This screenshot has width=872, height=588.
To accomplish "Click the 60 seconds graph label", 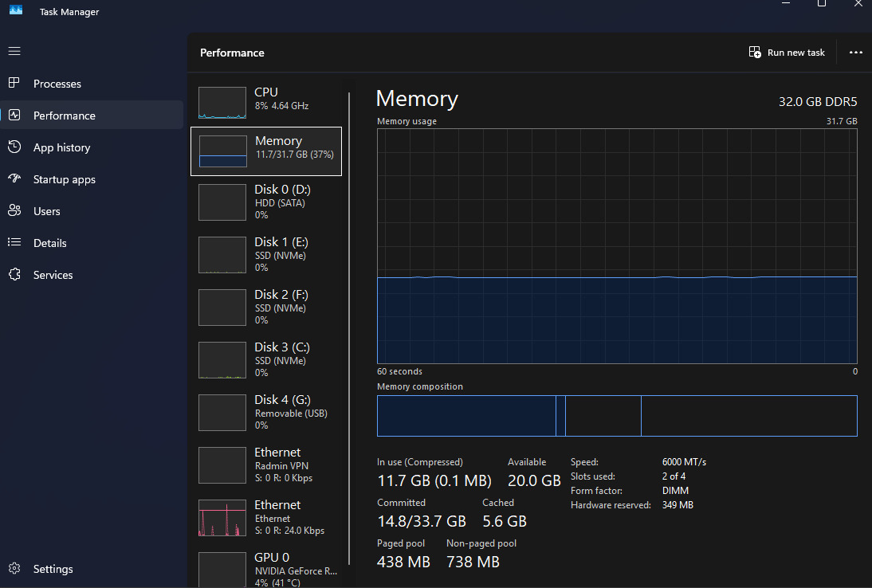I will tap(399, 371).
